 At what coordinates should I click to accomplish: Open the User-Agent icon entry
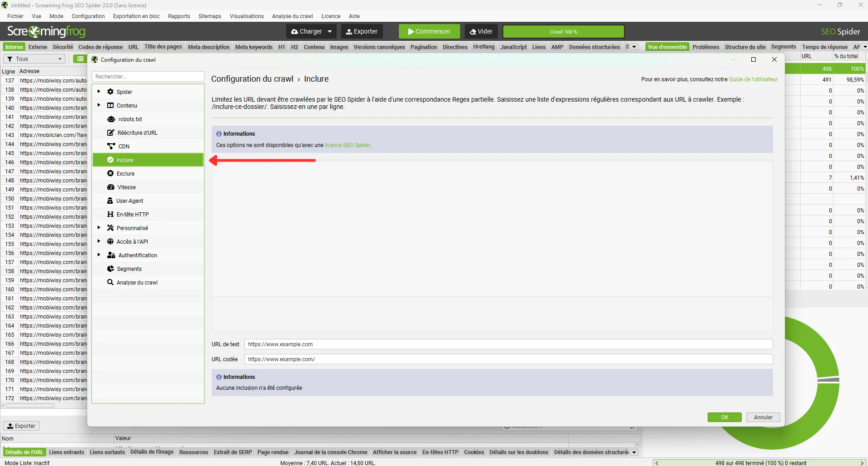pyautogui.click(x=110, y=201)
